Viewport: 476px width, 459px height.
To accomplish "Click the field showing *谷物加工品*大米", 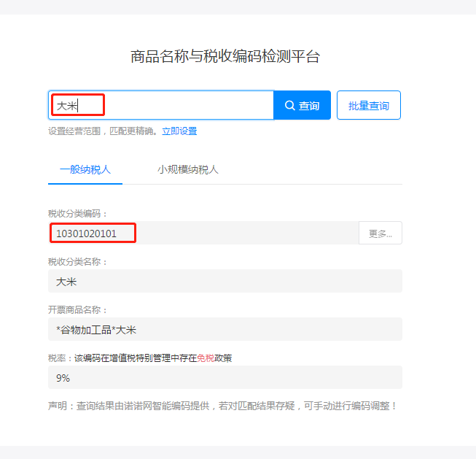I will coord(225,329).
